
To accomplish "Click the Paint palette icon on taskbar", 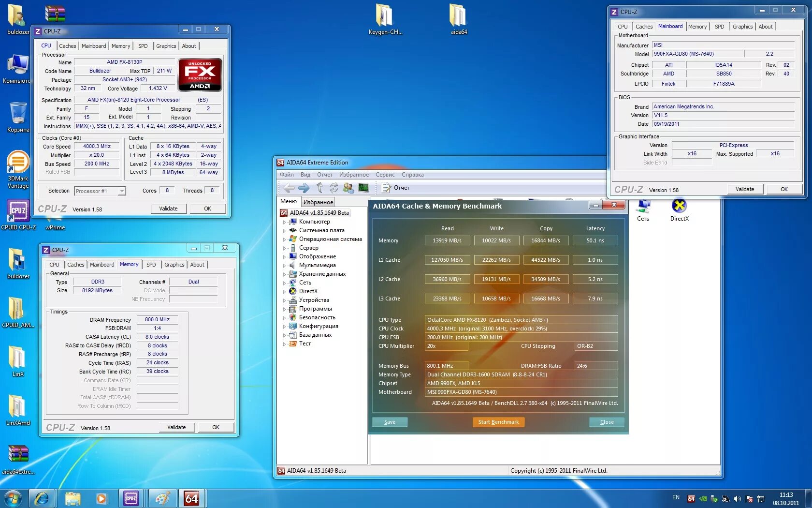I will 162,498.
